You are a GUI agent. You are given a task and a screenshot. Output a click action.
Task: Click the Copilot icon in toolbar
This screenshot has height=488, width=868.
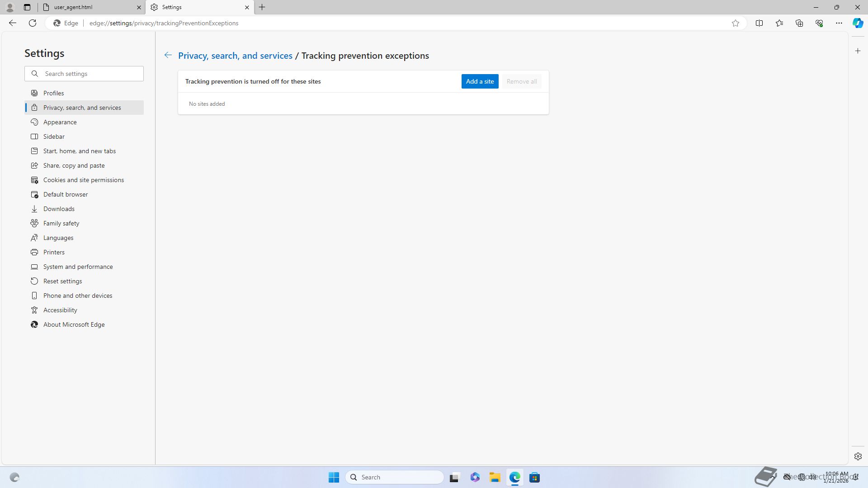[858, 23]
